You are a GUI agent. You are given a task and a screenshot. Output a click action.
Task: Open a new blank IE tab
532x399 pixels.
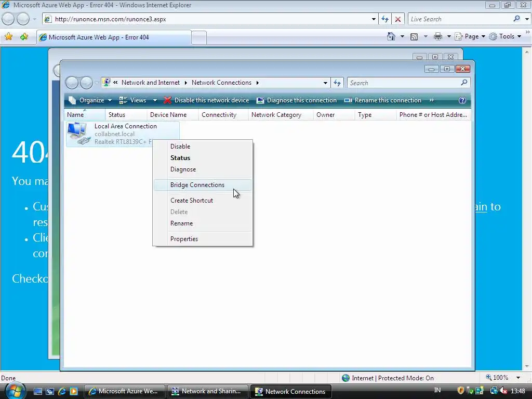coord(199,37)
